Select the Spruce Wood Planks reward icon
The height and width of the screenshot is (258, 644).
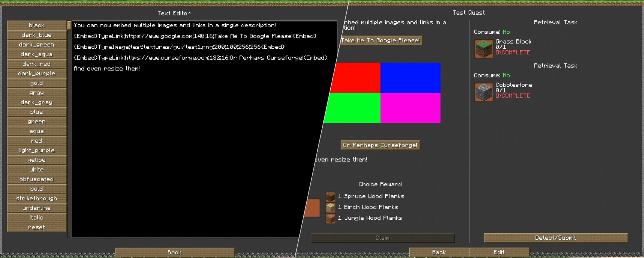point(331,197)
